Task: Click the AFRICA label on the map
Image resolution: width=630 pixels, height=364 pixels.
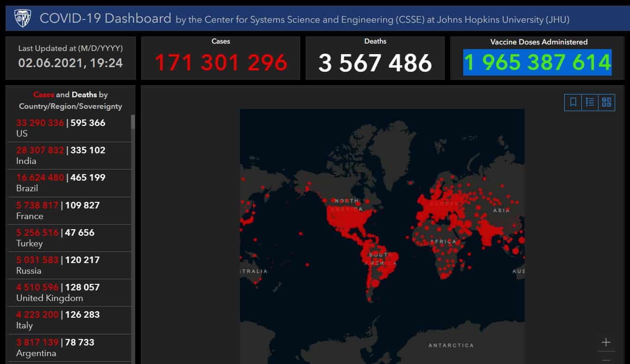Action: pos(443,241)
